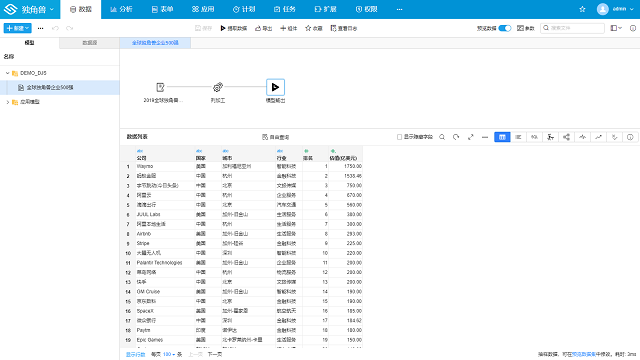Click the 显示行数 link

click(135, 354)
